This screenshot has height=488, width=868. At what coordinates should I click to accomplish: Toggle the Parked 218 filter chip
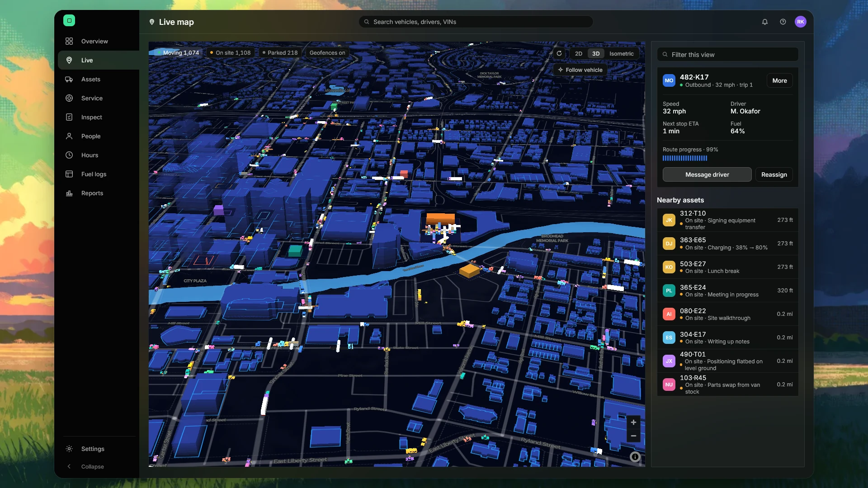[x=280, y=52]
